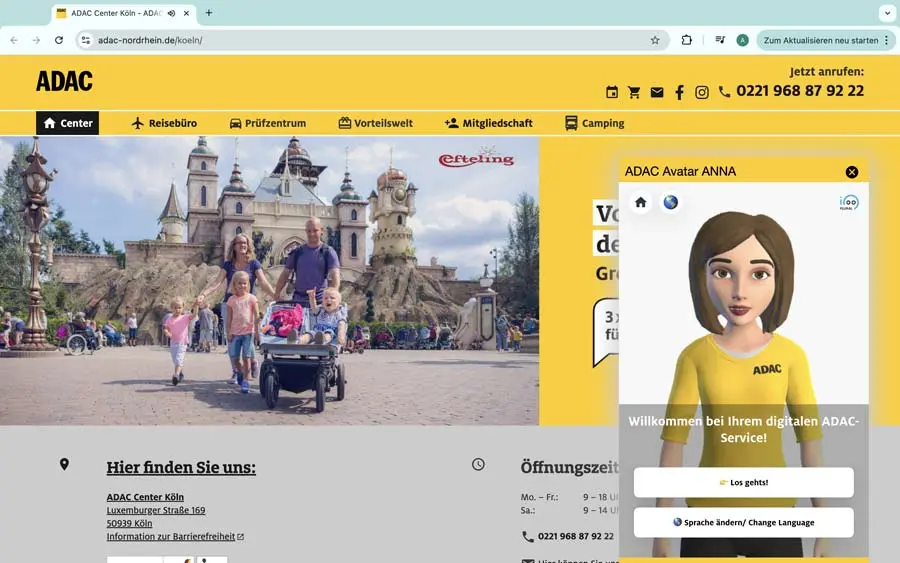
Task: Open the Instagram icon link
Action: [701, 92]
